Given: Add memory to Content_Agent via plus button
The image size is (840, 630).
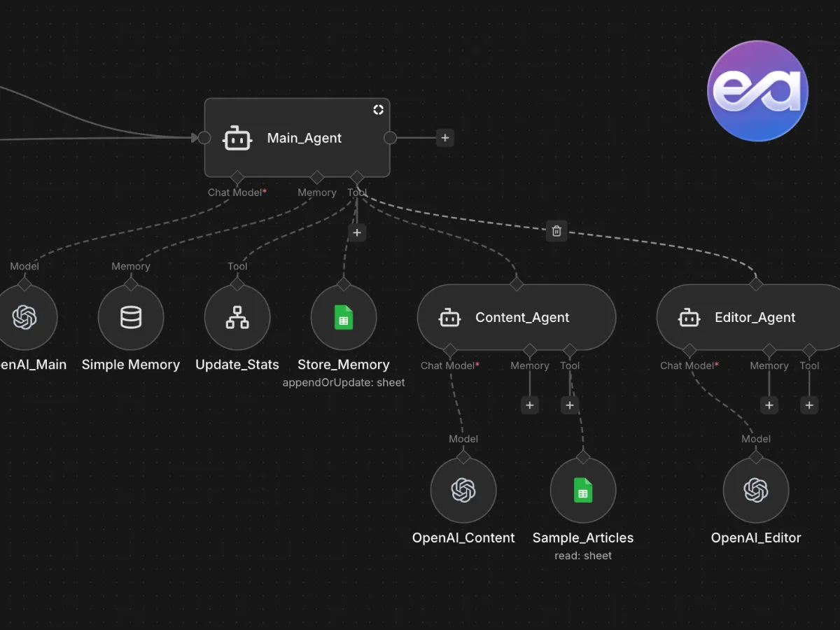Looking at the screenshot, I should [530, 405].
